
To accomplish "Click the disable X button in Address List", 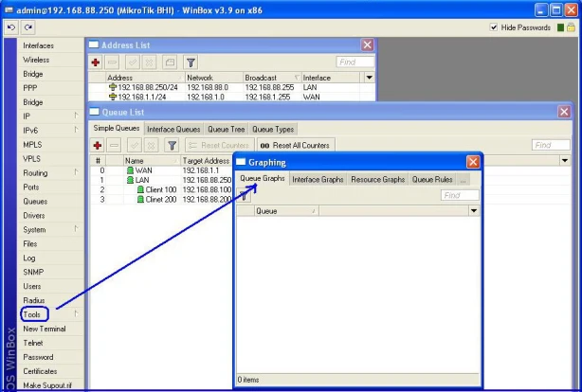I will (149, 62).
